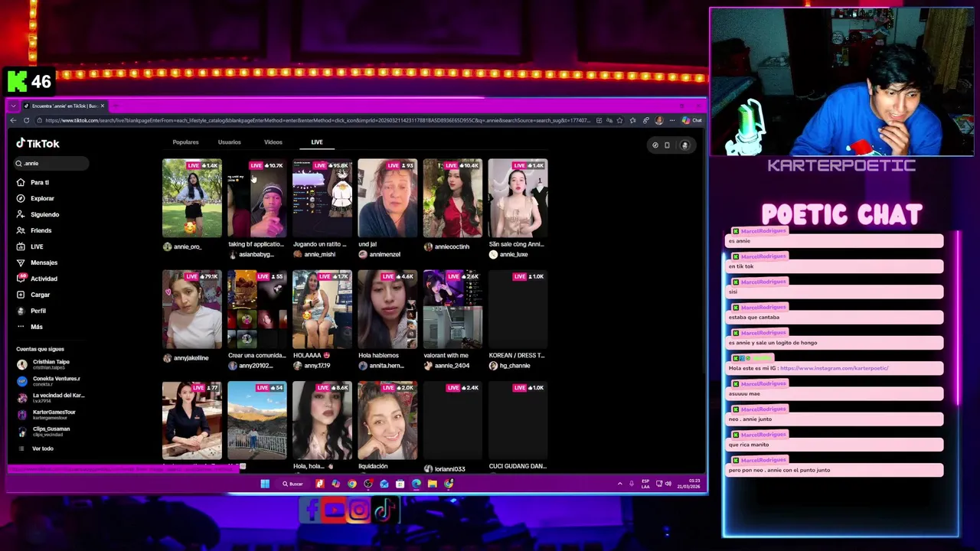Click TikTok top-right phone app icon
This screenshot has height=551, width=980.
[x=667, y=145]
